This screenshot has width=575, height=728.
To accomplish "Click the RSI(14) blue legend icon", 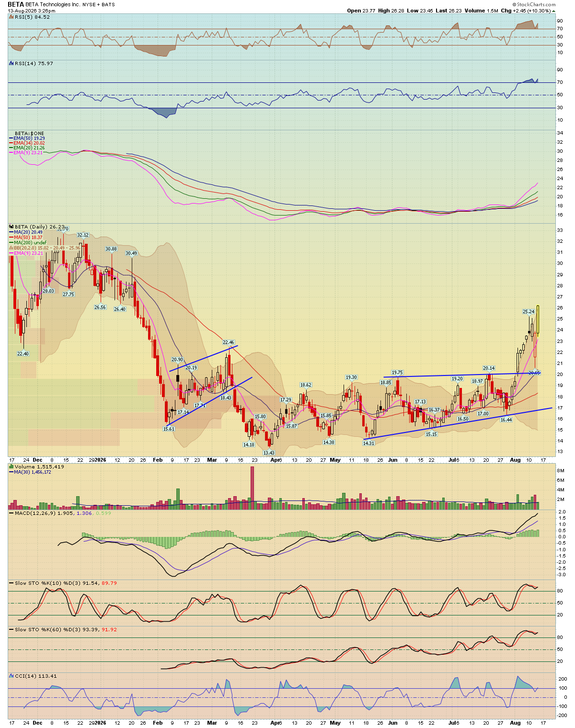I will click(x=11, y=63).
